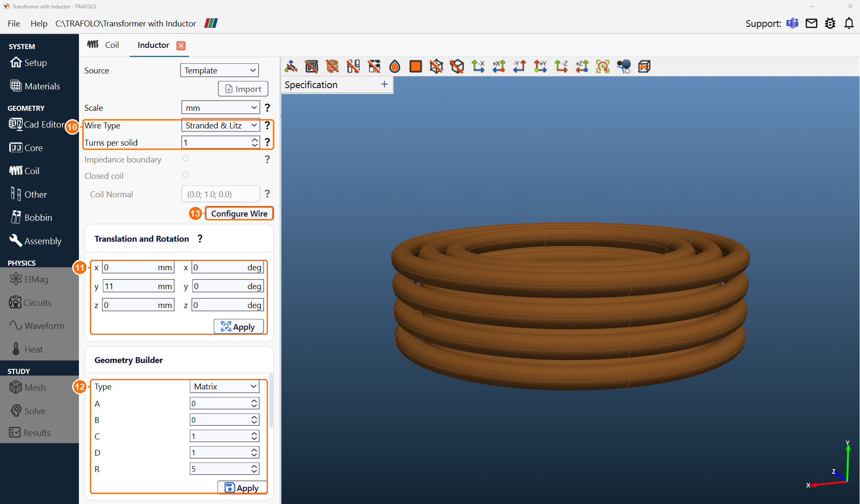The image size is (860, 504).
Task: Enable the Impedance boundary checkbox
Action: (x=185, y=159)
